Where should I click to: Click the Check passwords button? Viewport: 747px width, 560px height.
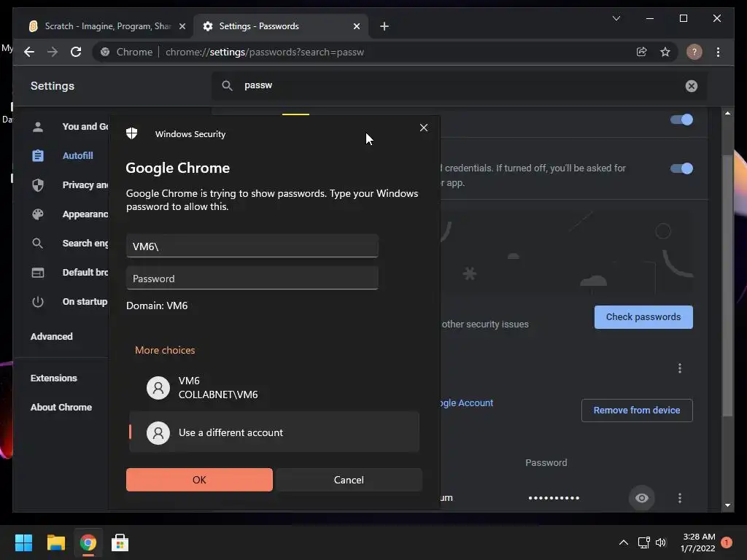(643, 317)
